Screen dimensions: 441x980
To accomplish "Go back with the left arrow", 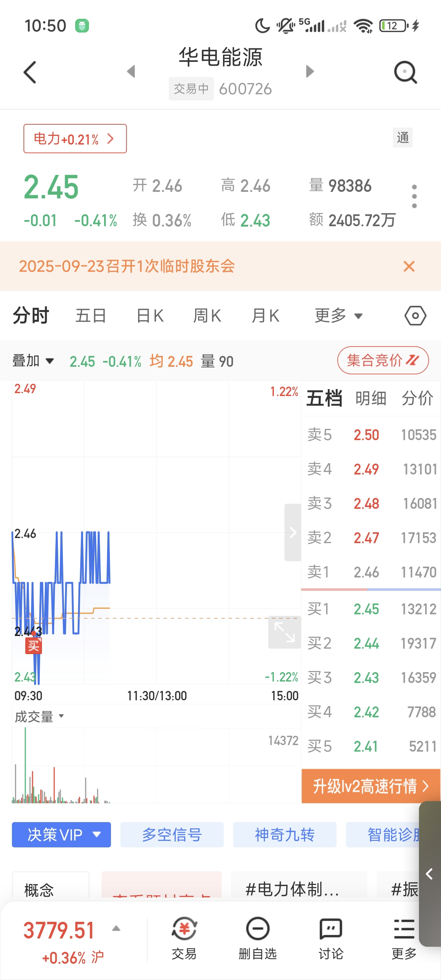I will 30,72.
